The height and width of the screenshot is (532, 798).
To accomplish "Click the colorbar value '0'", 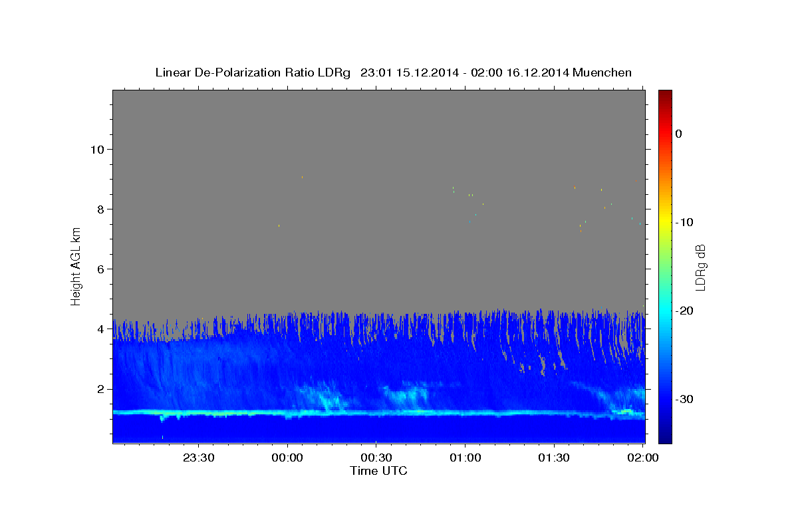I will point(679,134).
